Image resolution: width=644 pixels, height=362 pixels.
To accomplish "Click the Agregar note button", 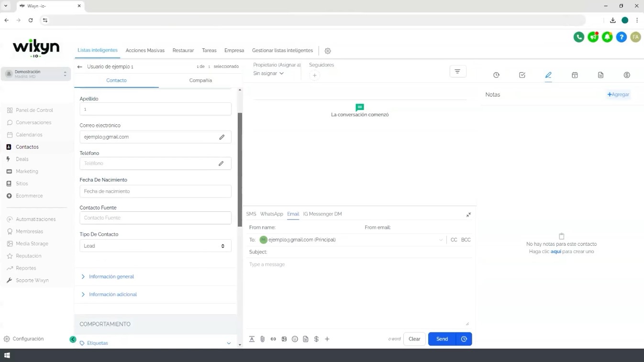I will (618, 95).
